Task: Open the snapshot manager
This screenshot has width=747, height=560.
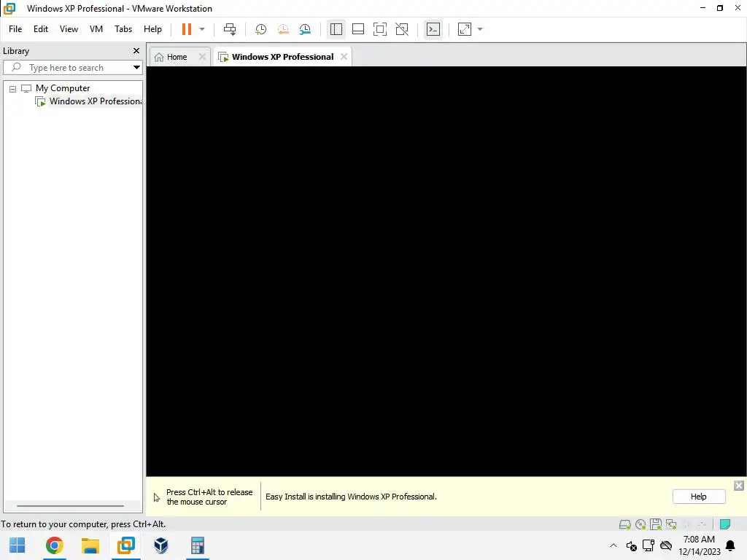Action: (305, 29)
